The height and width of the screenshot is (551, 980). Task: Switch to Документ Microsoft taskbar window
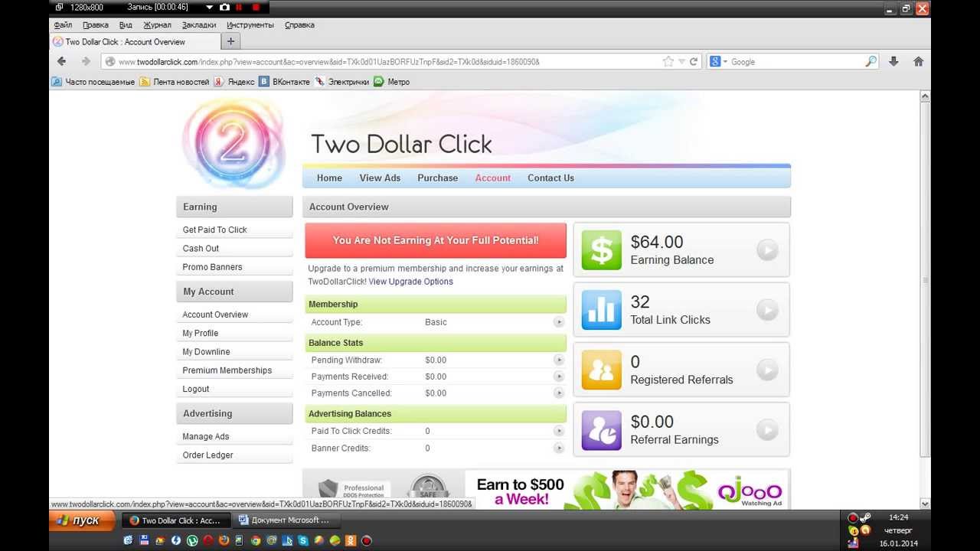(285, 520)
